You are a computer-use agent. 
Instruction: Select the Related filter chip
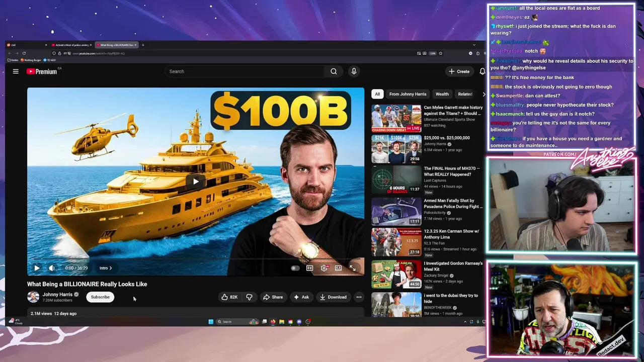pyautogui.click(x=465, y=94)
